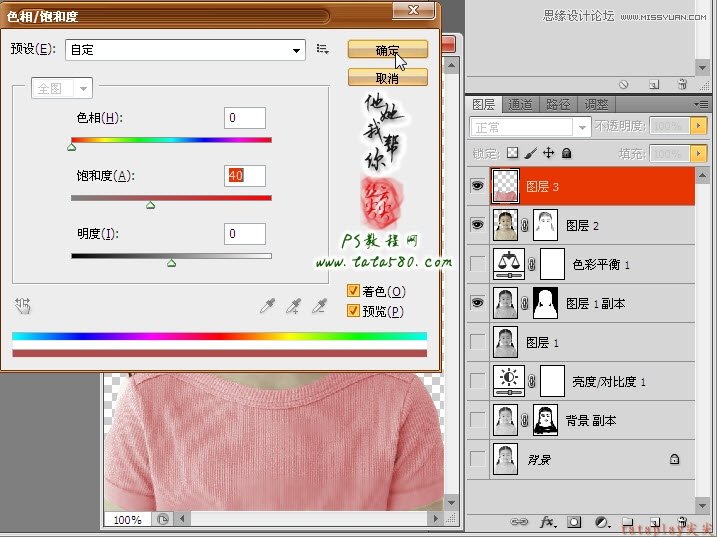This screenshot has height=537, width=717.
Task: Click the Color Balance 1 scales icon
Action: [x=508, y=264]
